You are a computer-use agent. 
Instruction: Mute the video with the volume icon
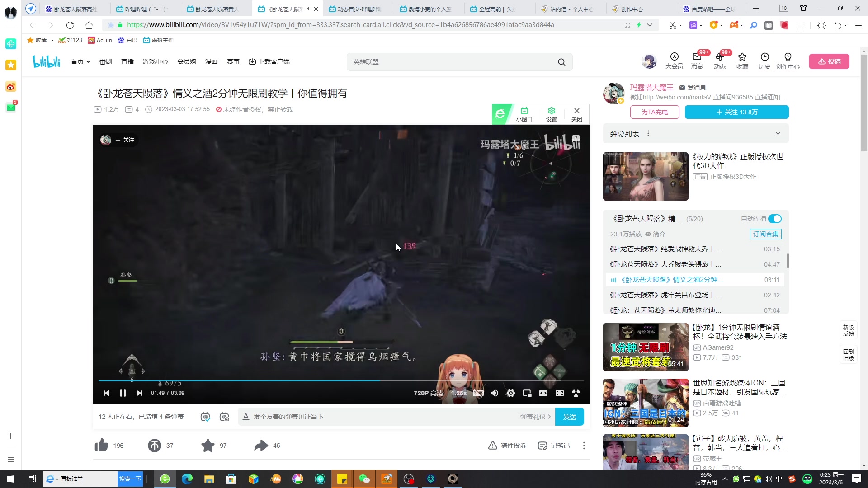click(494, 393)
